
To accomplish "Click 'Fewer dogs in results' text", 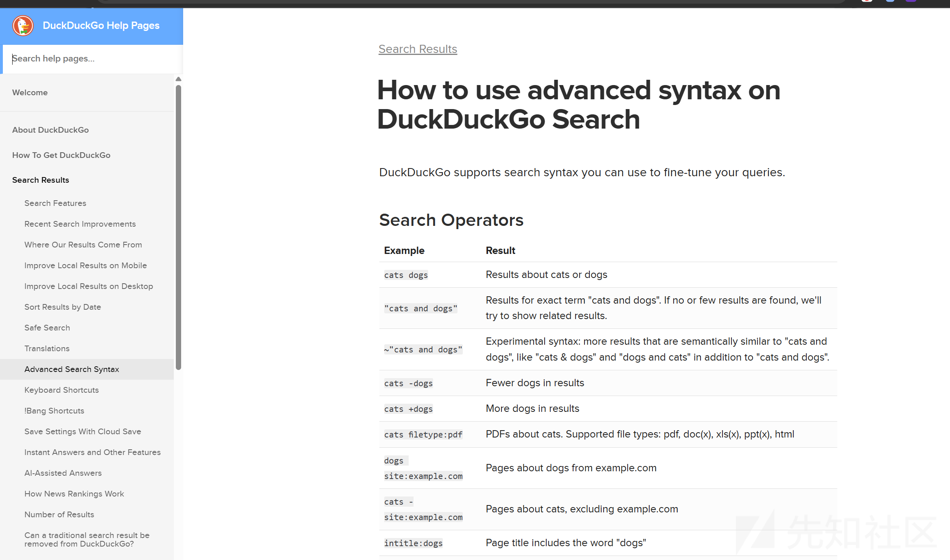I will (535, 383).
